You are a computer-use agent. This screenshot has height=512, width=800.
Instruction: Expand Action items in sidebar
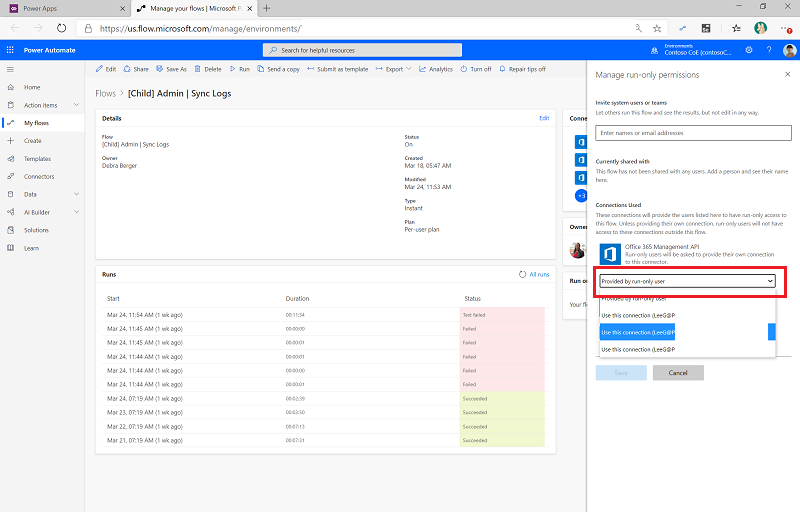77,105
